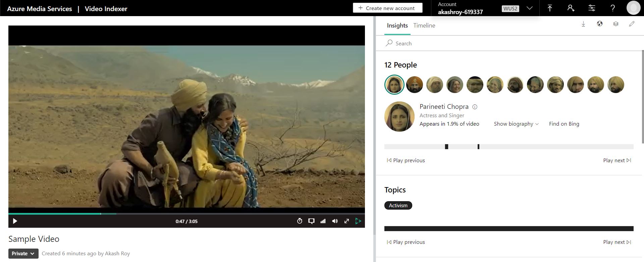Viewport: 644px width, 262px height.
Task: Select the fourth person face thumbnail
Action: pos(455,85)
